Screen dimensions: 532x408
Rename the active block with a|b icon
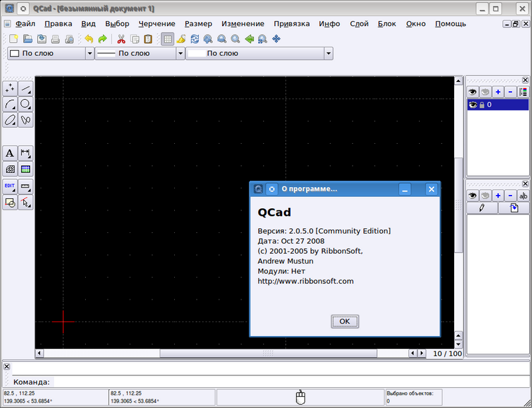[x=523, y=196]
